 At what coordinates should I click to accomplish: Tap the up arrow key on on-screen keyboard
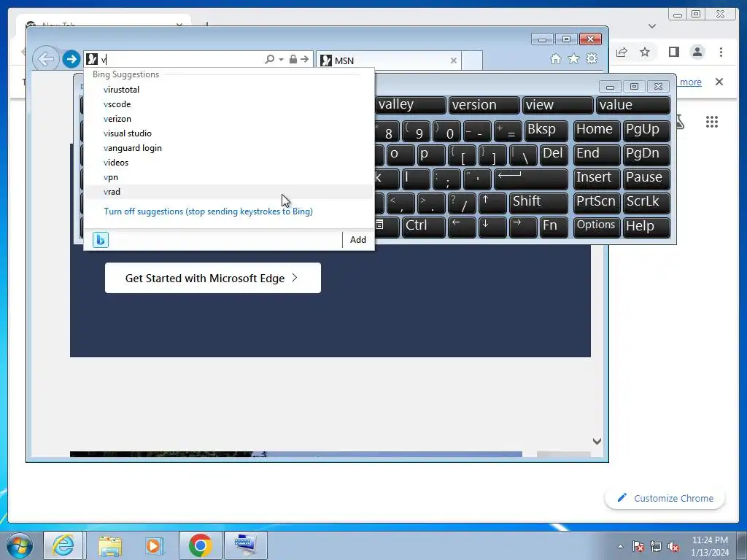[x=492, y=203]
